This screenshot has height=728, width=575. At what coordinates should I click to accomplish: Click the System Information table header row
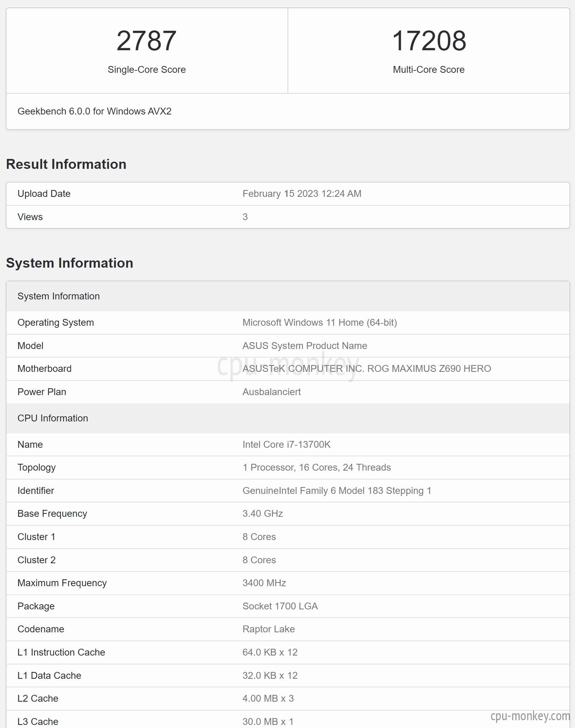[288, 296]
